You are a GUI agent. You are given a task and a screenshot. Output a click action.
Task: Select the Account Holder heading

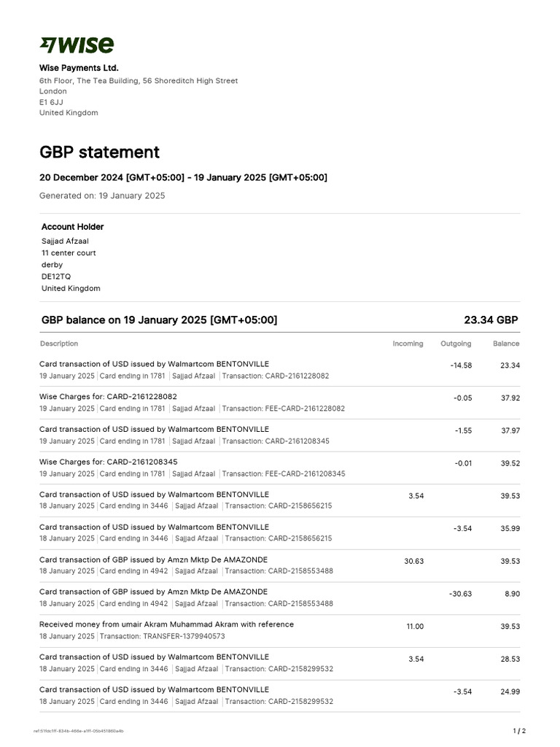pyautogui.click(x=72, y=227)
